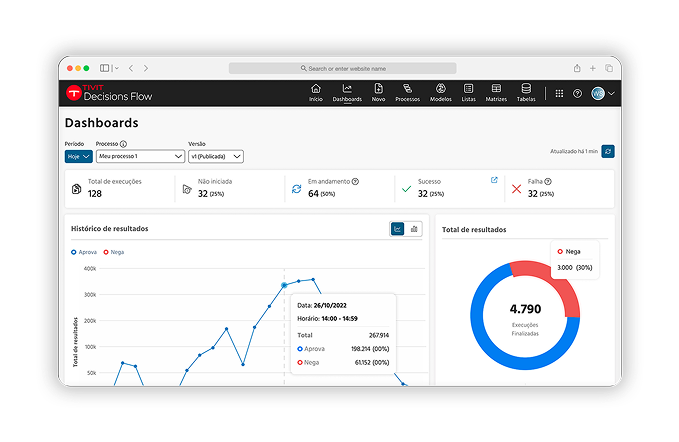Open the v1 (Publicada) version dropdown
This screenshot has width=679, height=442.
tap(216, 156)
